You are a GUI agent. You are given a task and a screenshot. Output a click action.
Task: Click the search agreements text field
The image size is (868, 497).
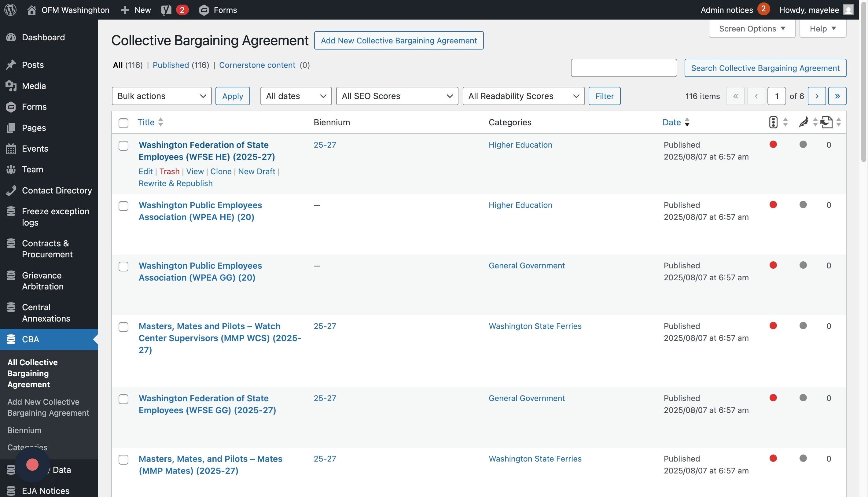click(x=623, y=68)
